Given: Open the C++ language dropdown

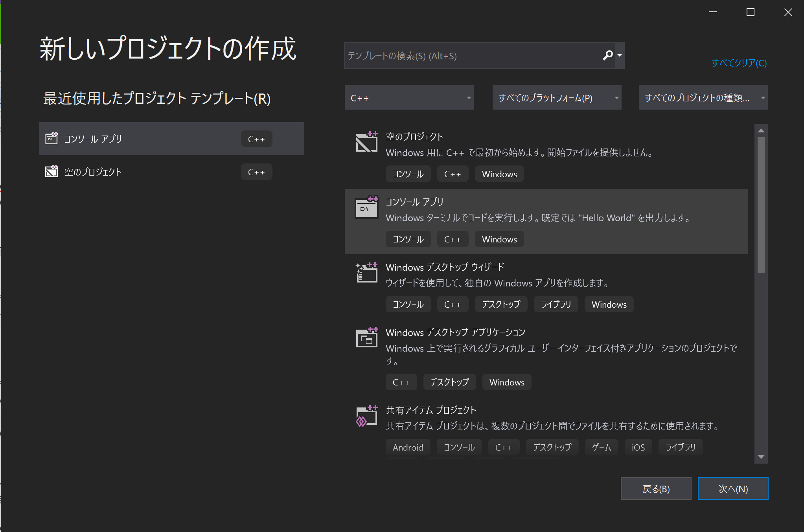Looking at the screenshot, I should pyautogui.click(x=409, y=97).
